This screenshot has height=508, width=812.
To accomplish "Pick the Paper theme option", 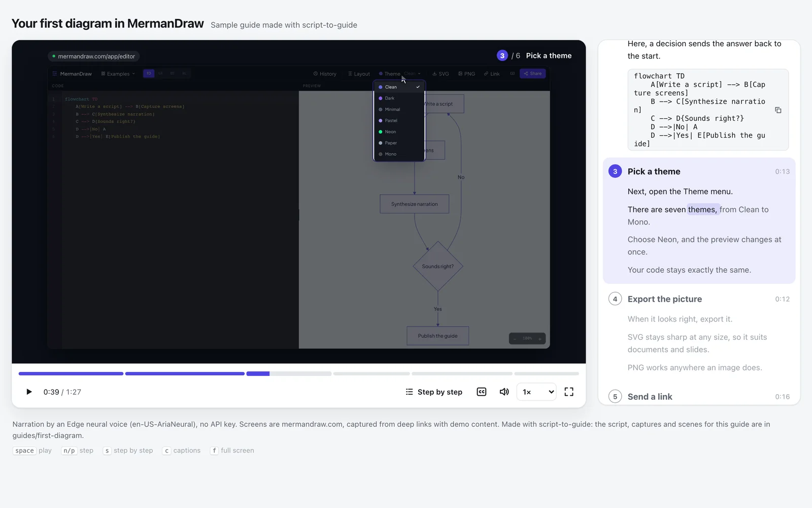I will 399,143.
